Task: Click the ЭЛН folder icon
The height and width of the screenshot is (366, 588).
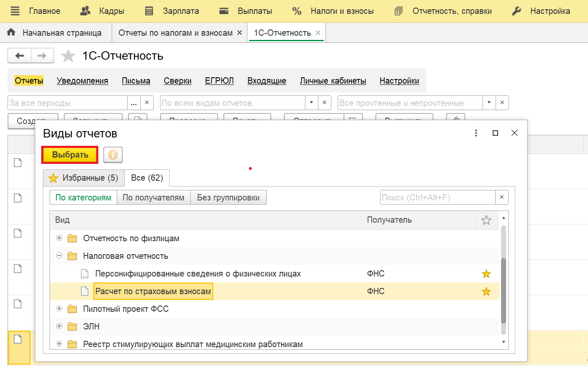Action: click(x=72, y=327)
